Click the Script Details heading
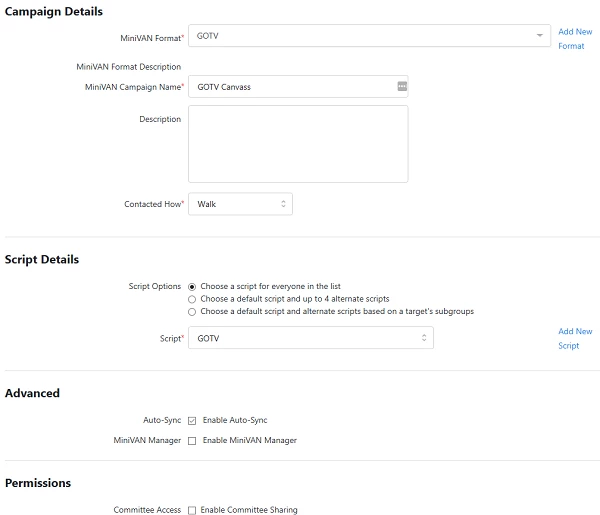 tap(42, 259)
